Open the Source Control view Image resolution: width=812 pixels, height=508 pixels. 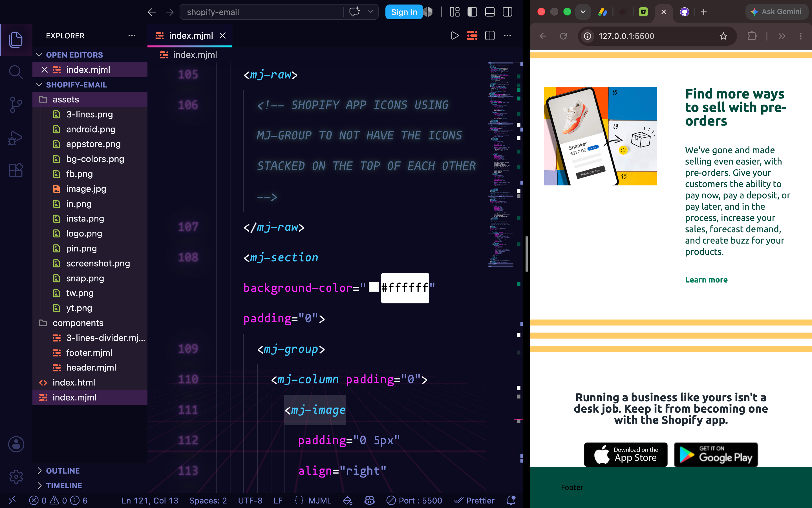(x=16, y=105)
